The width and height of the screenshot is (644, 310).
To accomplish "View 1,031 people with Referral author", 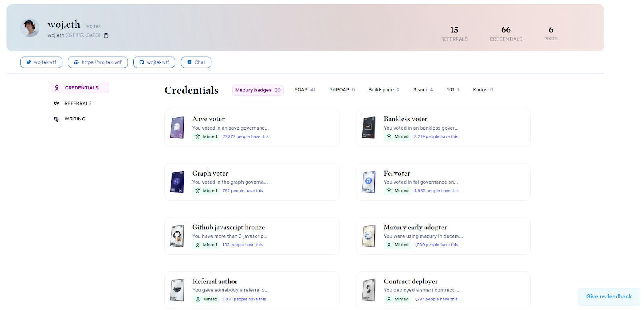I will 244,299.
